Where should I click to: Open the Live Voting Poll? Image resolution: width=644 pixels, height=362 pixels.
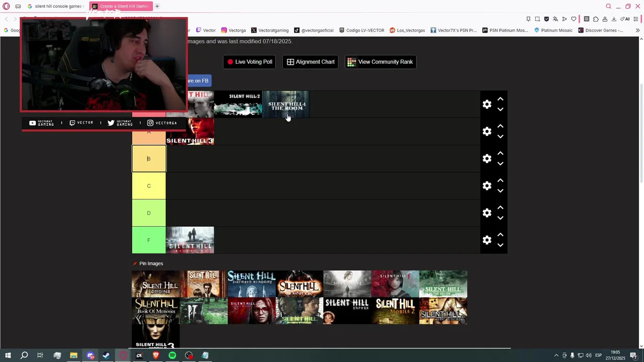point(249,62)
